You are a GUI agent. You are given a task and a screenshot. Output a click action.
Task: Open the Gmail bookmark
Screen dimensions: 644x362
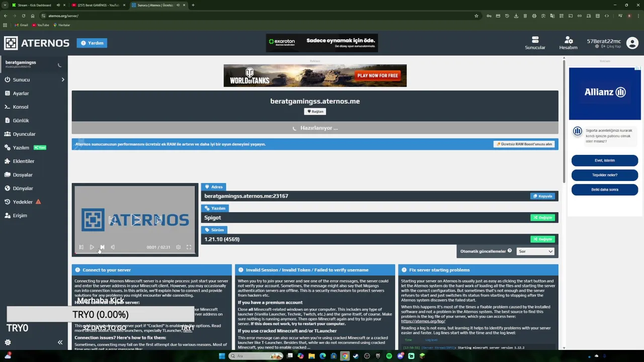click(x=21, y=25)
